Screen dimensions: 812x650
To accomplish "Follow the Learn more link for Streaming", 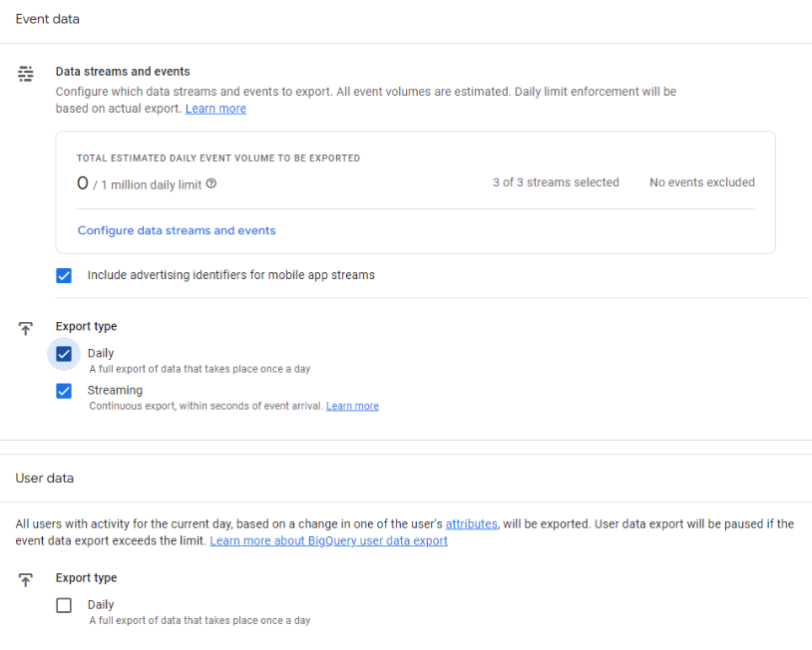I will (x=352, y=407).
